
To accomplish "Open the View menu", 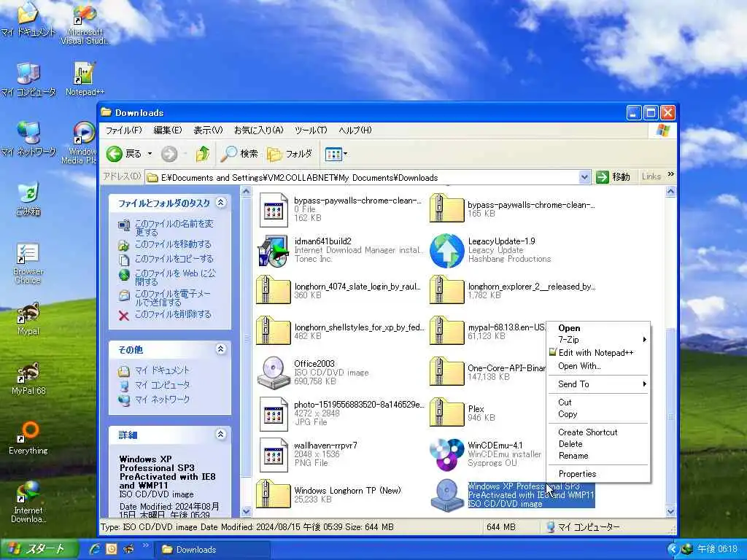I will [x=208, y=130].
